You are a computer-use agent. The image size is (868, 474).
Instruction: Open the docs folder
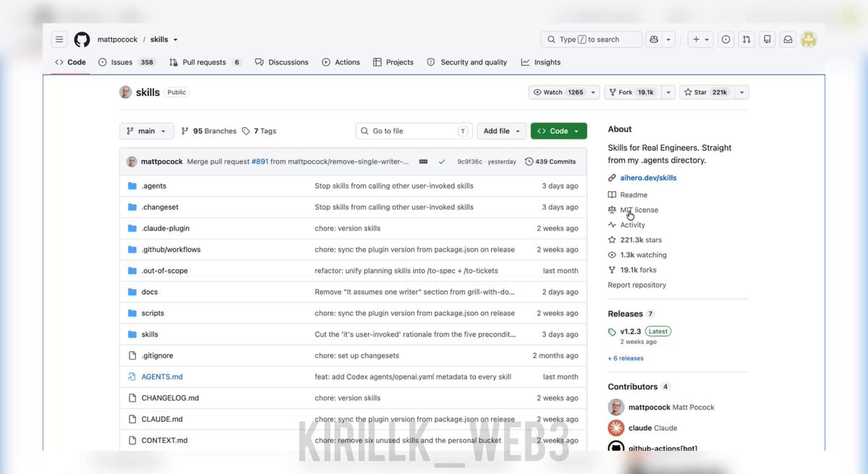149,292
